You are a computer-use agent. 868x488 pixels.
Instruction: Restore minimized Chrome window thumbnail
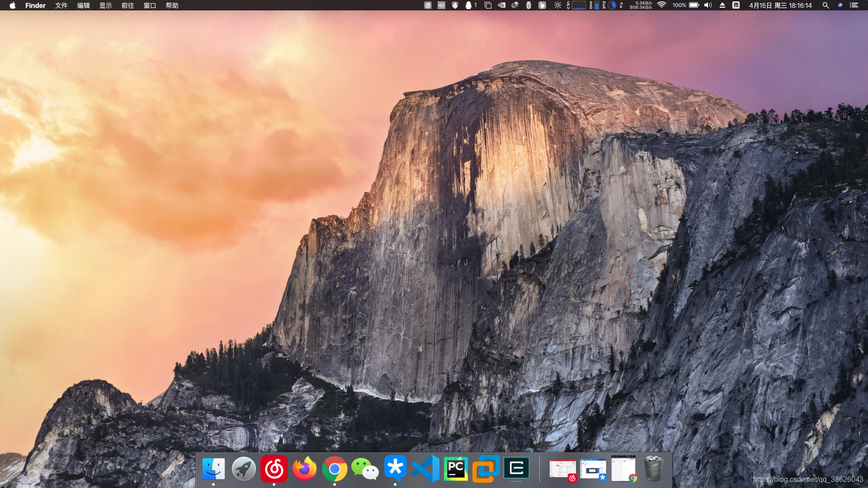pos(623,469)
